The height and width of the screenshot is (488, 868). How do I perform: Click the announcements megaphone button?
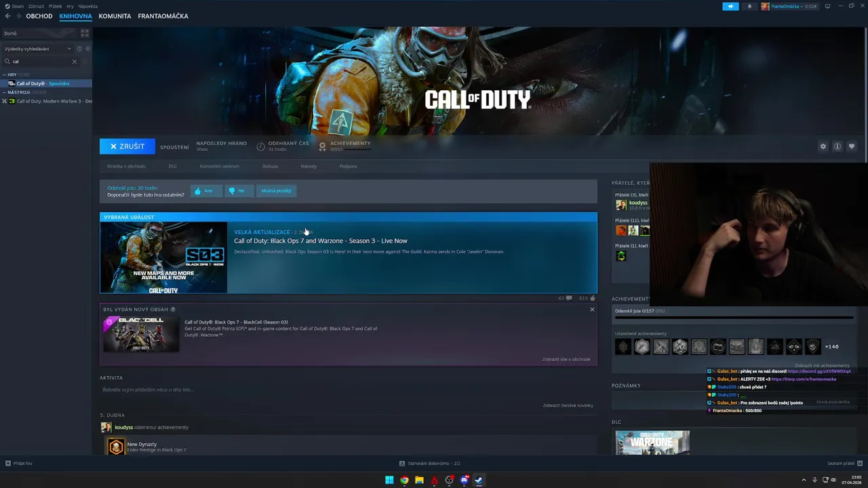[x=730, y=6]
